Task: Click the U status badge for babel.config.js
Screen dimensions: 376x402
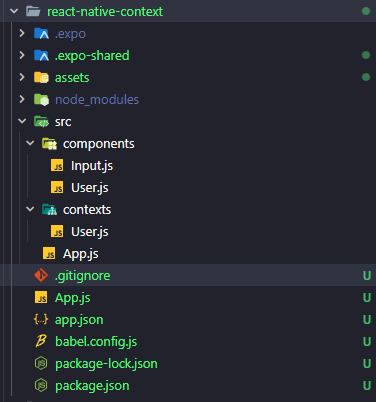Action: [x=367, y=342]
